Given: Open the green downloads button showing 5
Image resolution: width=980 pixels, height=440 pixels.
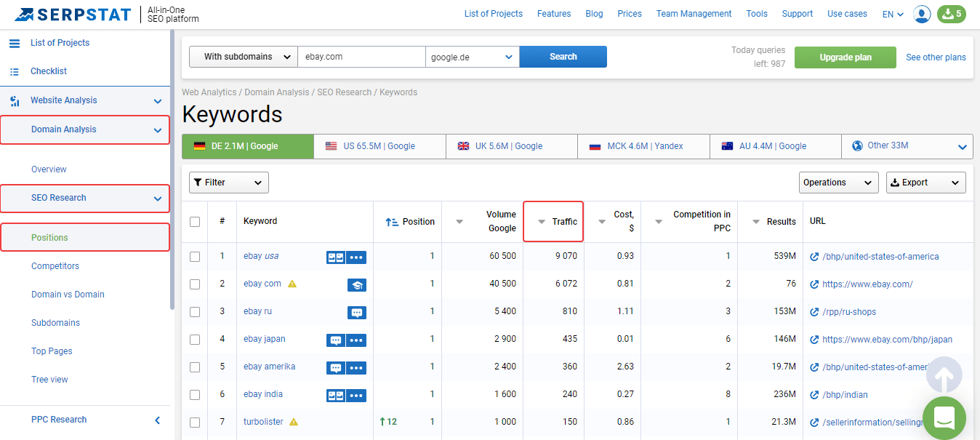Looking at the screenshot, I should click(x=952, y=14).
